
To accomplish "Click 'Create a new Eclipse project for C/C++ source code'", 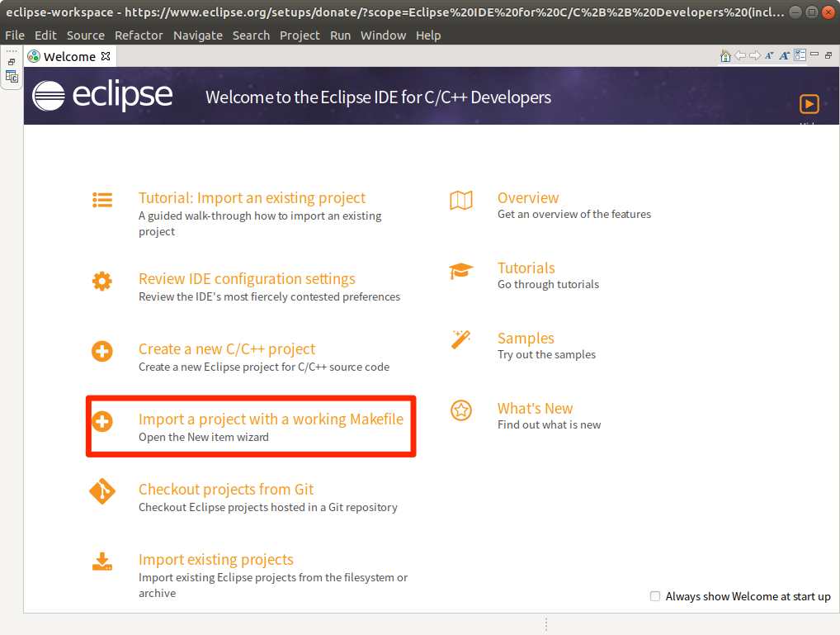I will pos(264,367).
